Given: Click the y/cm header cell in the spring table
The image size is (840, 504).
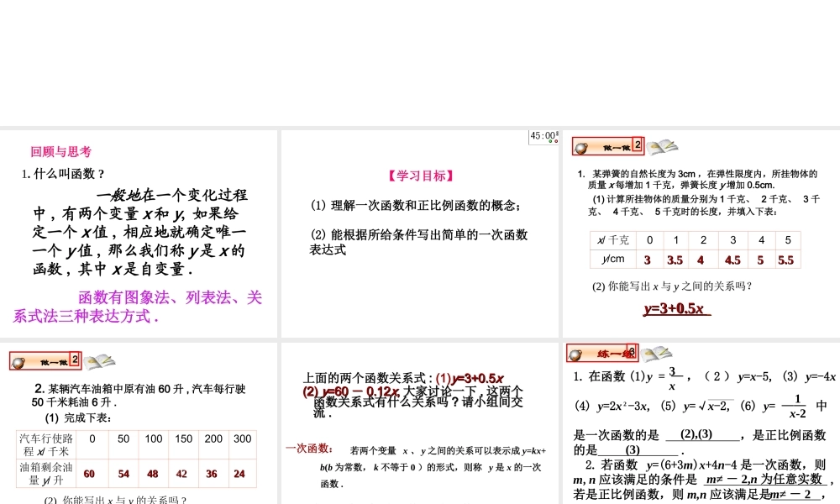Looking at the screenshot, I should (613, 260).
